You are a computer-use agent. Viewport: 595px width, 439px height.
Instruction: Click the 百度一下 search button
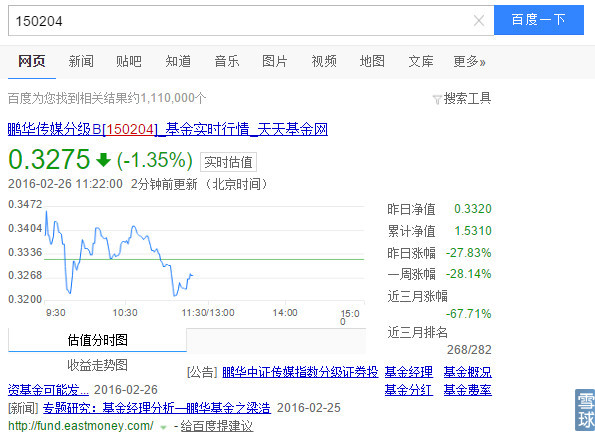538,20
